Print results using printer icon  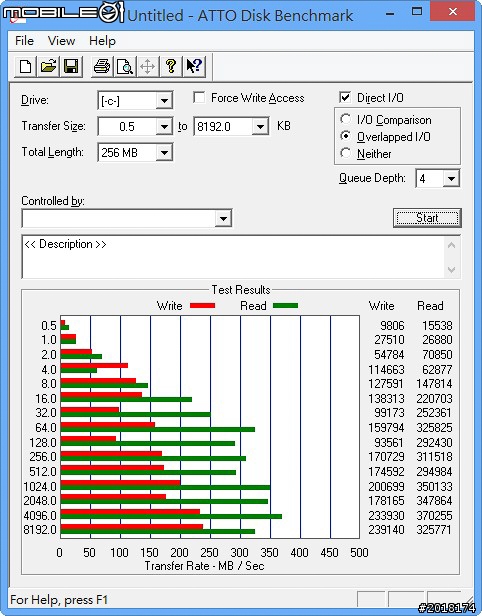pyautogui.click(x=102, y=66)
